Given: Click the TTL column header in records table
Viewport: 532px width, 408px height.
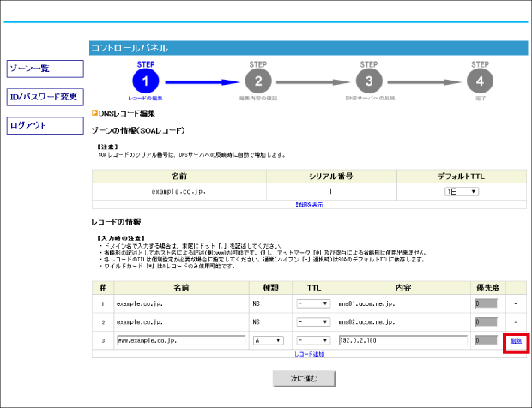Looking at the screenshot, I should tap(314, 288).
